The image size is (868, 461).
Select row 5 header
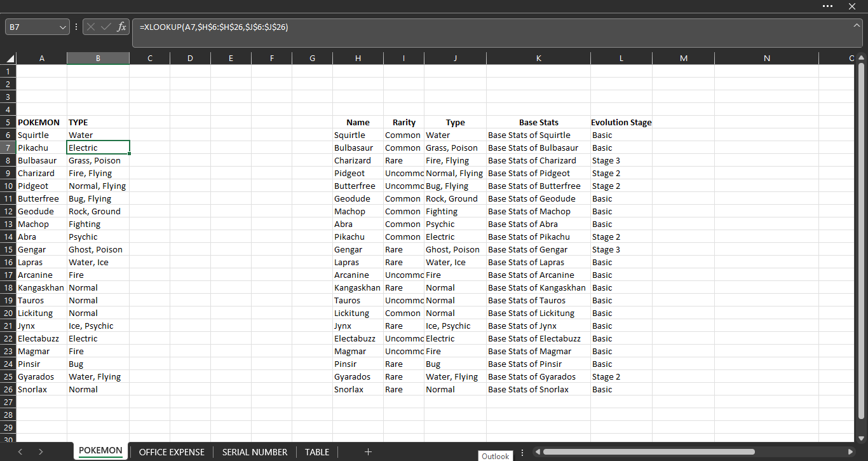tap(8, 122)
